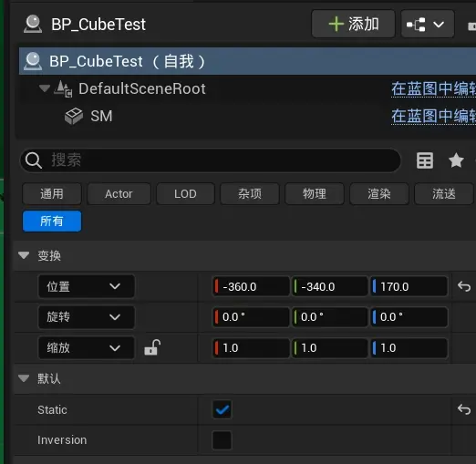Open blueprint edit link for SM
The height and width of the screenshot is (464, 476).
(x=433, y=116)
